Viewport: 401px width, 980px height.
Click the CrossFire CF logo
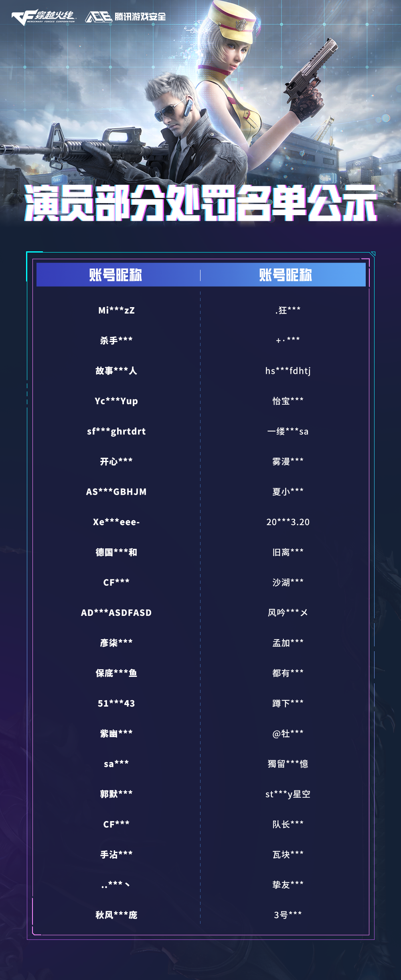(x=43, y=17)
